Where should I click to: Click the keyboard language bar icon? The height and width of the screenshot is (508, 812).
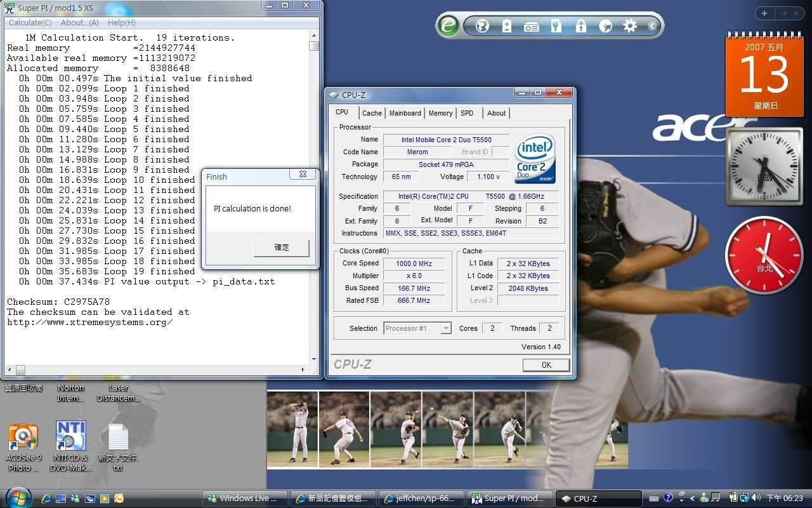[x=653, y=498]
